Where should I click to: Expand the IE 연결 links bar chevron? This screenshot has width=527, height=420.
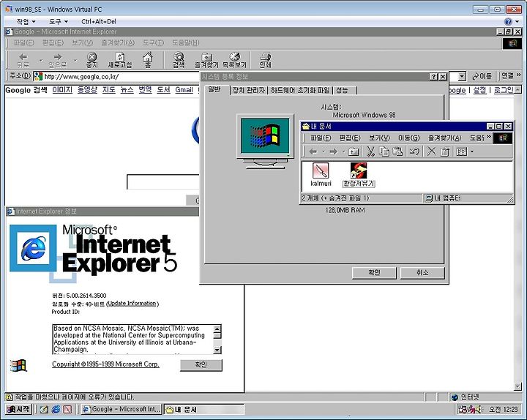pyautogui.click(x=519, y=75)
